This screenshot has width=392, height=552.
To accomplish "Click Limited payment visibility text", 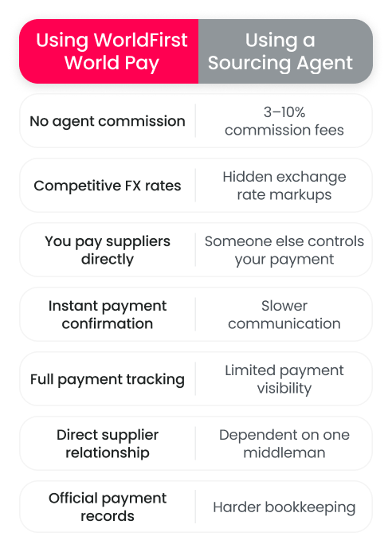I will point(284,379).
